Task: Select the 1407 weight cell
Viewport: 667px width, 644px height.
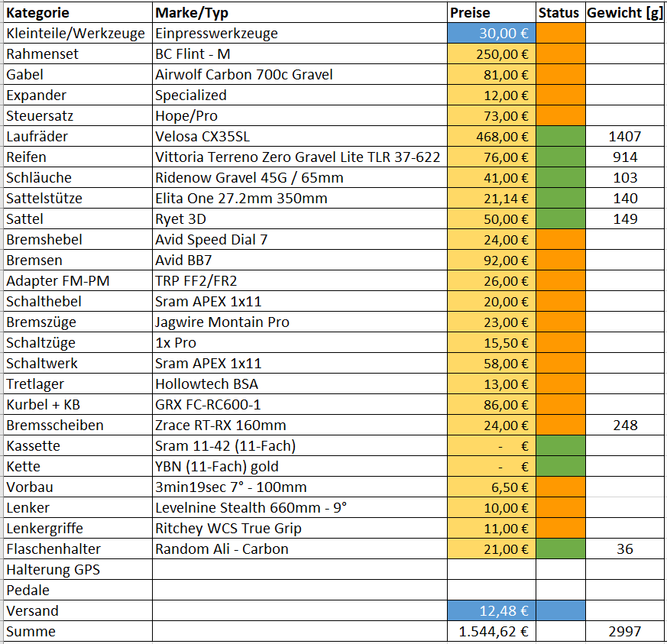Action: (x=625, y=136)
